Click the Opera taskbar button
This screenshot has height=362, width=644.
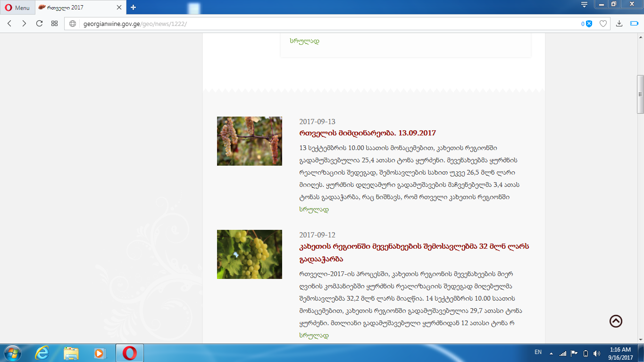tap(130, 353)
